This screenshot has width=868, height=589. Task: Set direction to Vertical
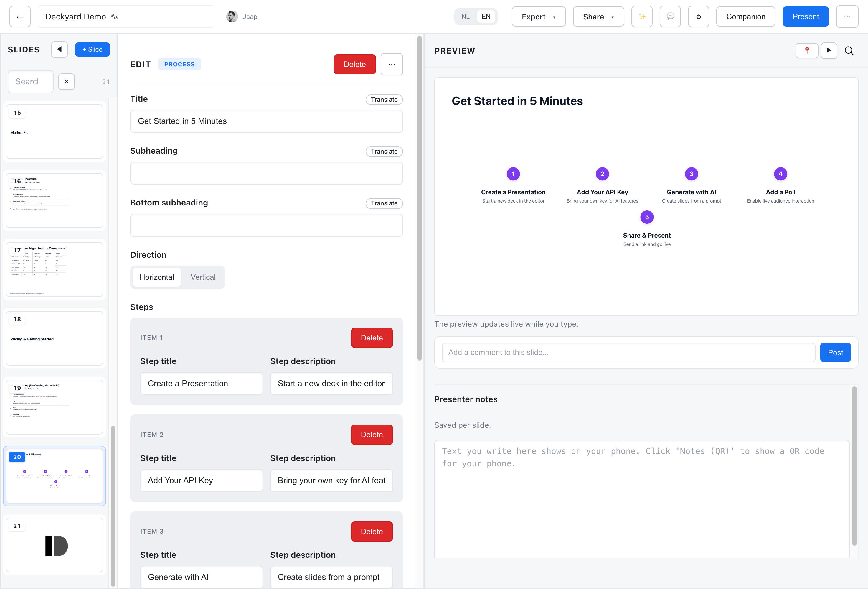pyautogui.click(x=203, y=277)
